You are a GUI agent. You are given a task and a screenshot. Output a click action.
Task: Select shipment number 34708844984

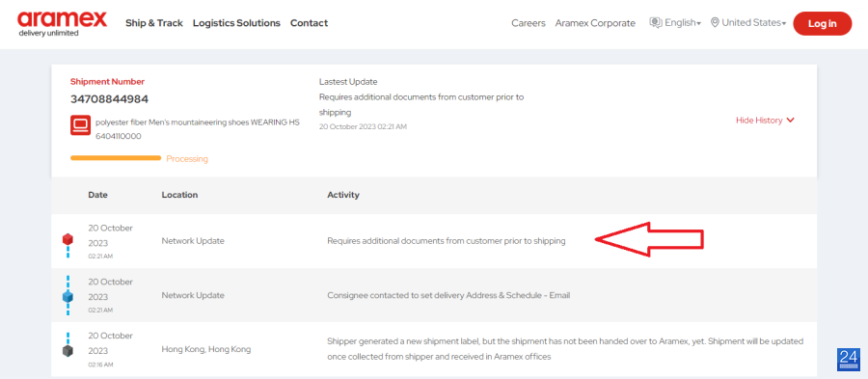pyautogui.click(x=109, y=99)
